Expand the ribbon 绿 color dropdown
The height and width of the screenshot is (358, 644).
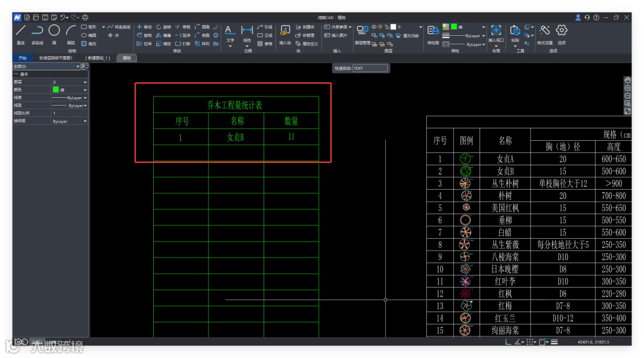pyautogui.click(x=484, y=27)
